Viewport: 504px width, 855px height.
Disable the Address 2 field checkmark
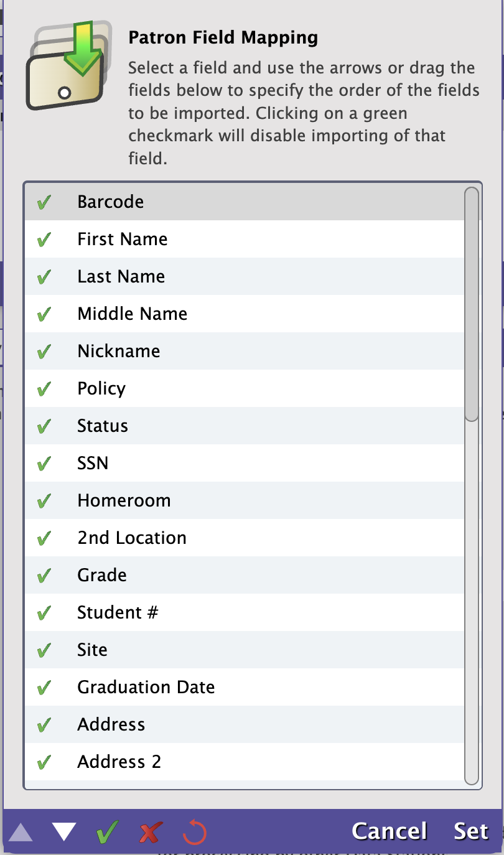(x=44, y=762)
